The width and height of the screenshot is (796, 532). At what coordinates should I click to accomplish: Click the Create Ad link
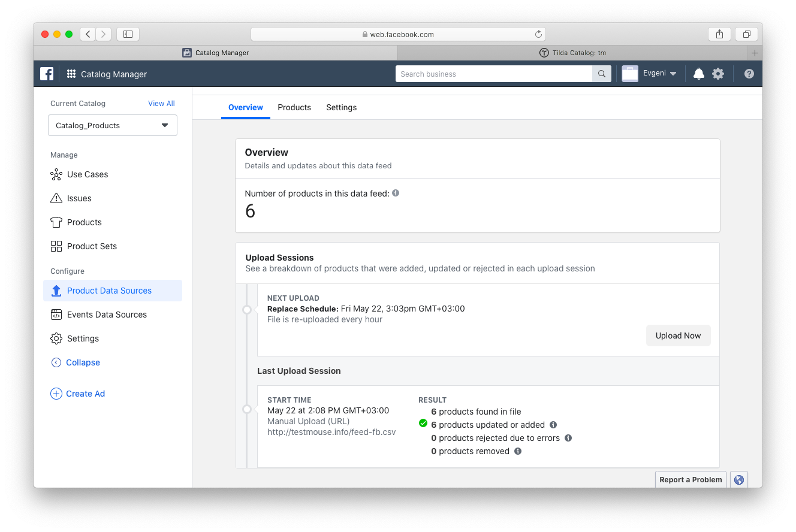pyautogui.click(x=85, y=394)
